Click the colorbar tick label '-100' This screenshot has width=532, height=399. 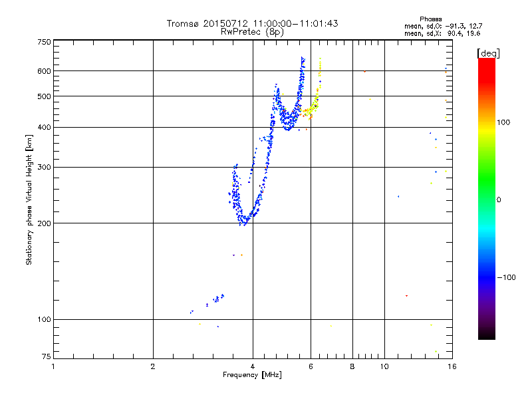click(506, 277)
